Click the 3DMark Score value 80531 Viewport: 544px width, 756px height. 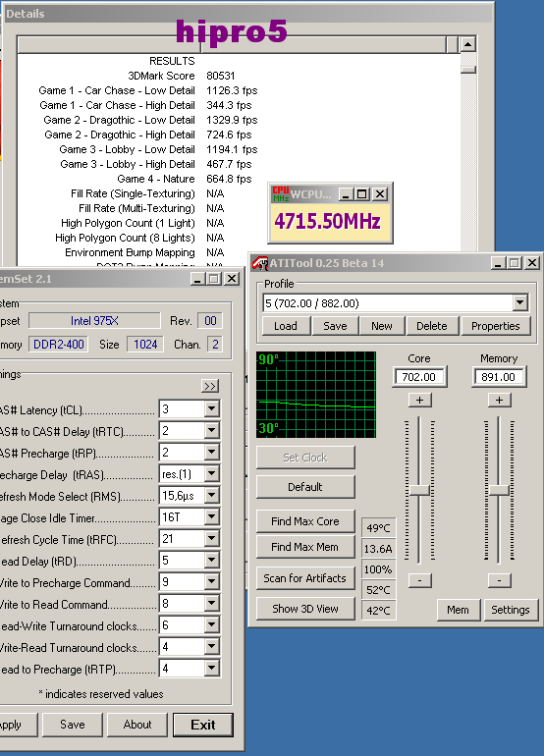coord(220,76)
